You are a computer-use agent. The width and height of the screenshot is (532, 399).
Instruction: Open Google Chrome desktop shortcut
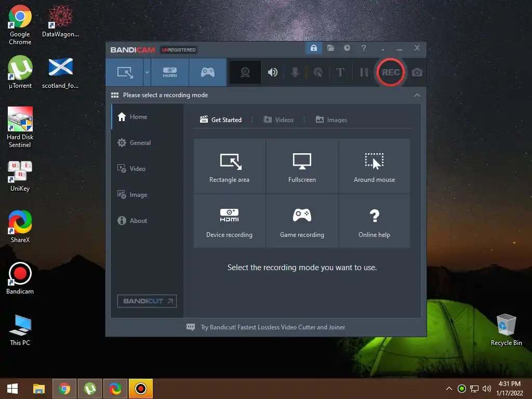click(x=20, y=25)
